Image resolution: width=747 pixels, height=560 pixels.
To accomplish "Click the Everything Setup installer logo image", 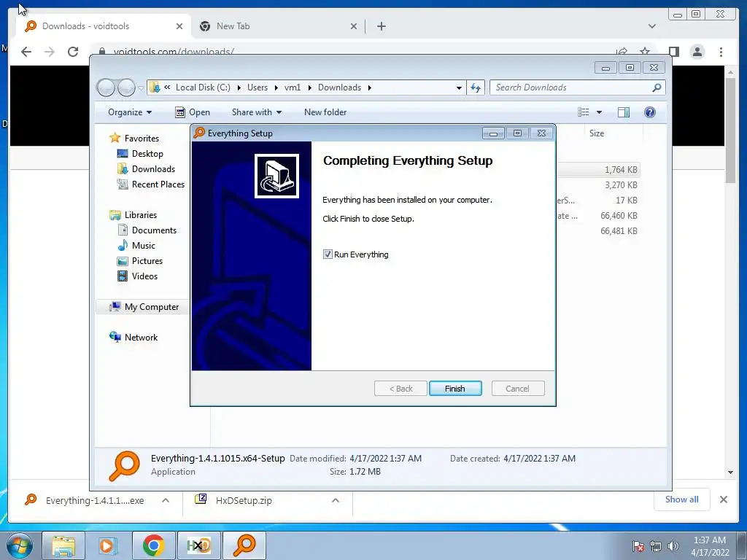I will coord(276,176).
